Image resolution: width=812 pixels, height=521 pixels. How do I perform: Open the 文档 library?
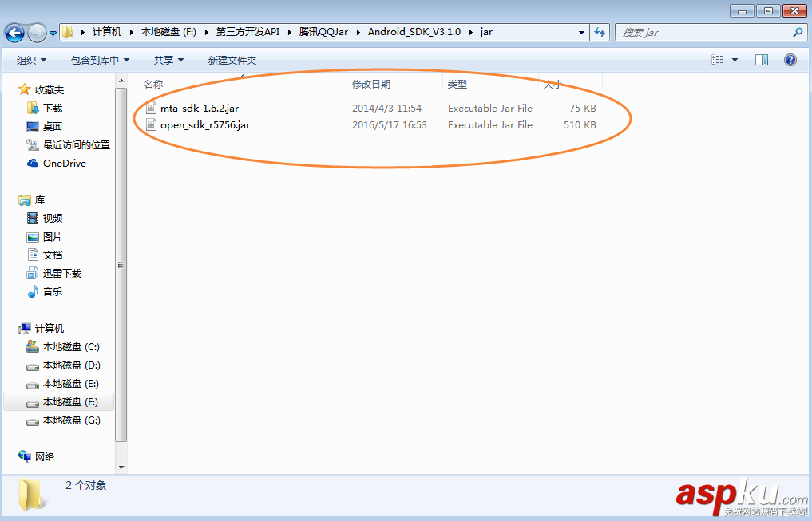click(x=53, y=255)
